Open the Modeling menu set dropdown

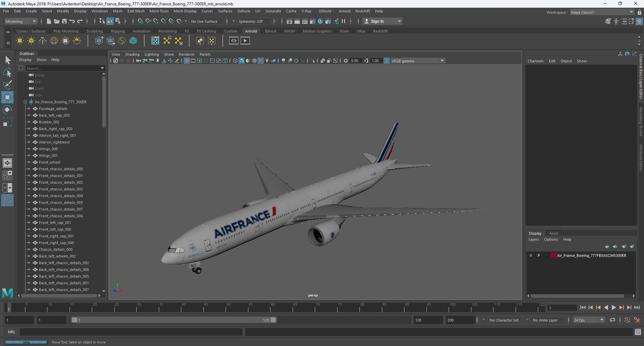pyautogui.click(x=21, y=21)
